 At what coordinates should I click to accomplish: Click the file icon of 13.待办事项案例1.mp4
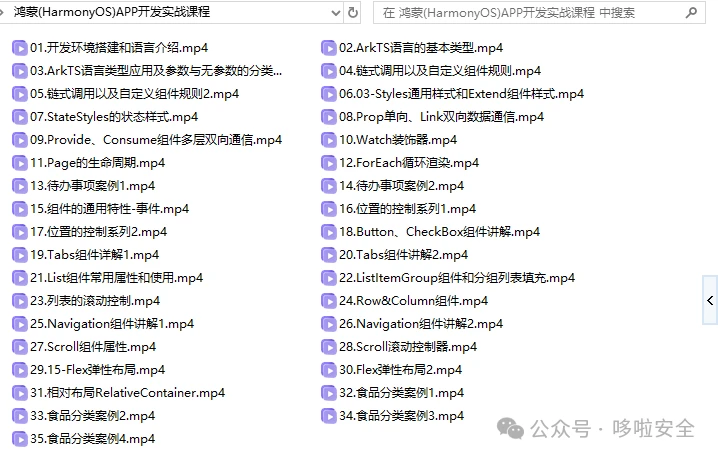click(20, 186)
